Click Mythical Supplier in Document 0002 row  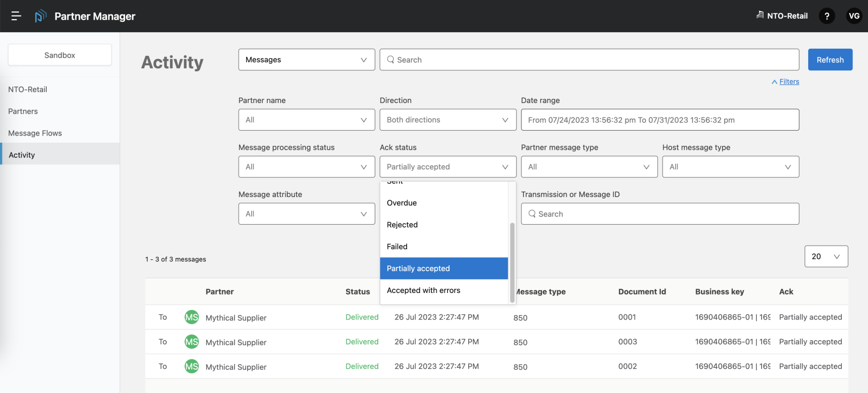click(x=236, y=367)
